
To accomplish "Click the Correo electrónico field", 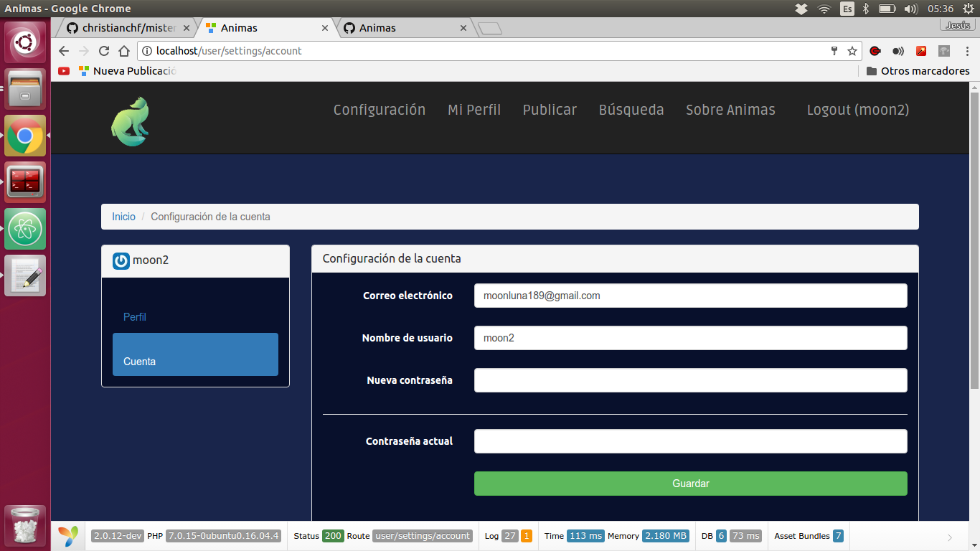I will (691, 296).
